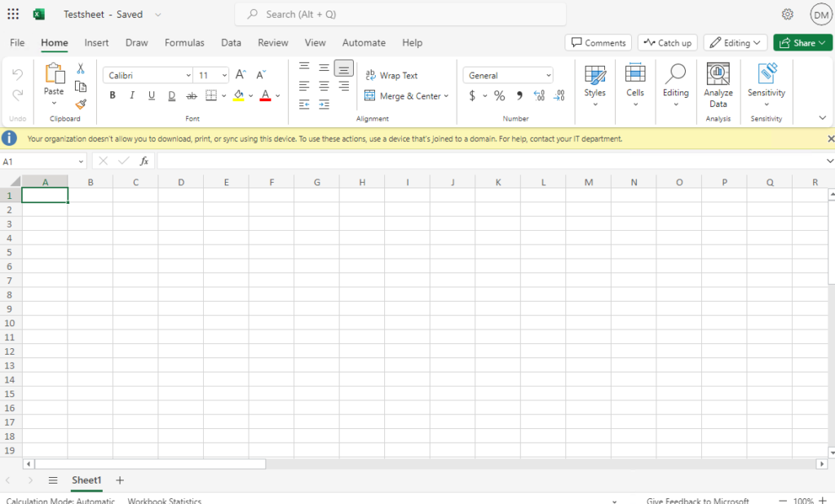This screenshot has height=504, width=835.
Task: Click the Comments button
Action: tap(598, 42)
